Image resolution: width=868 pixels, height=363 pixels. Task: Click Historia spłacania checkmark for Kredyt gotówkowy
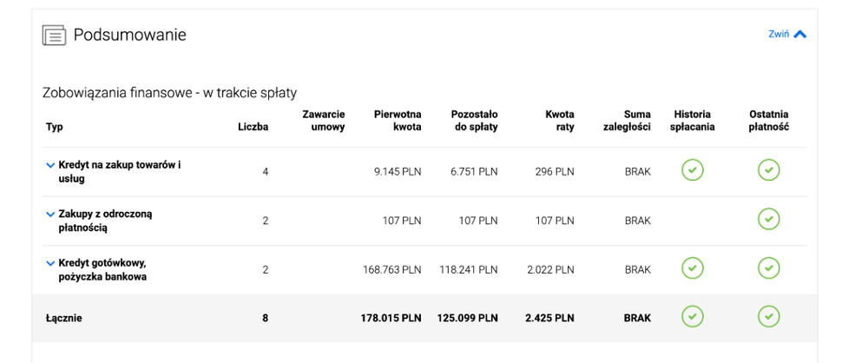pos(692,268)
